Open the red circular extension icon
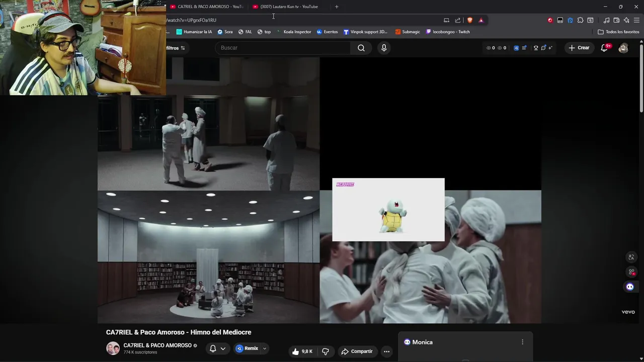This screenshot has width=644, height=362. 550,20
